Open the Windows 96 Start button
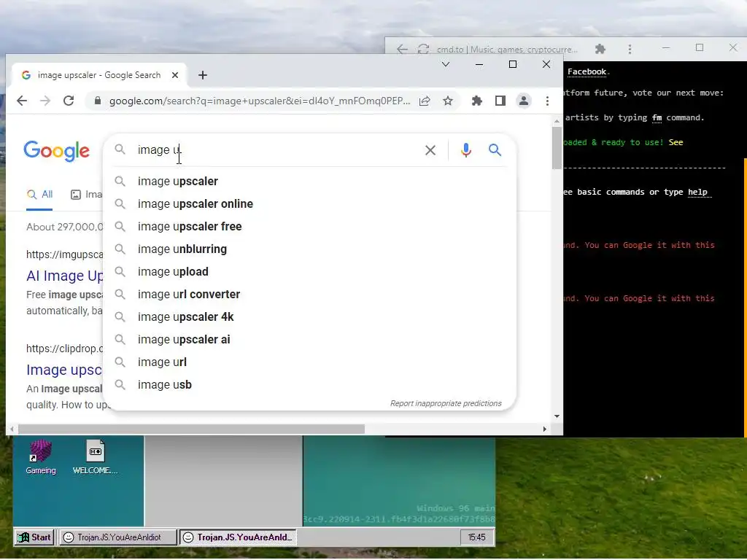 (x=34, y=537)
